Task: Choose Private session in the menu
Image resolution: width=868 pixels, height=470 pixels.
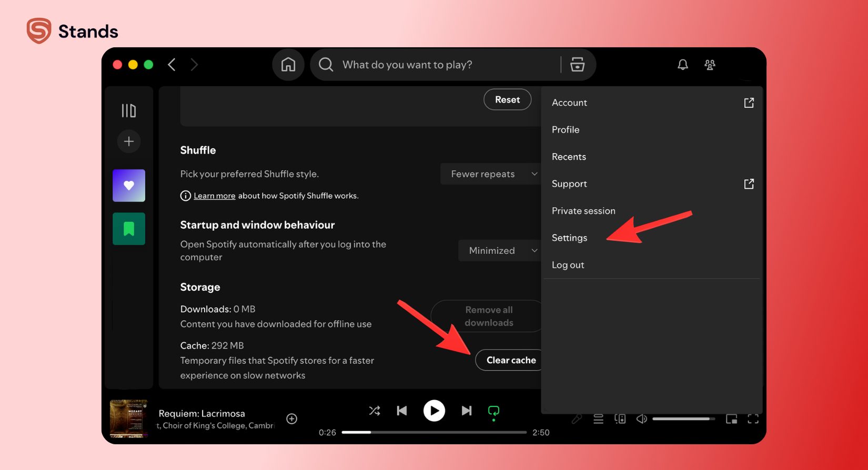Action: [583, 211]
